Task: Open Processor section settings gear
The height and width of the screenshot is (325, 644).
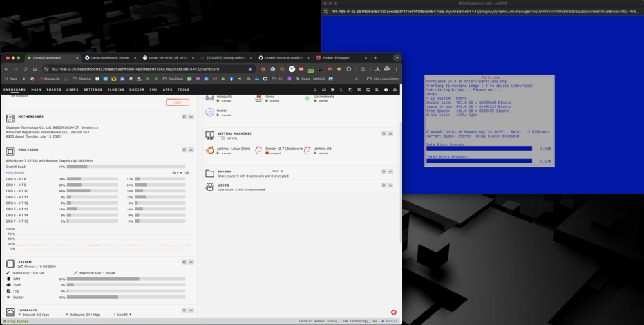Action: [184, 150]
